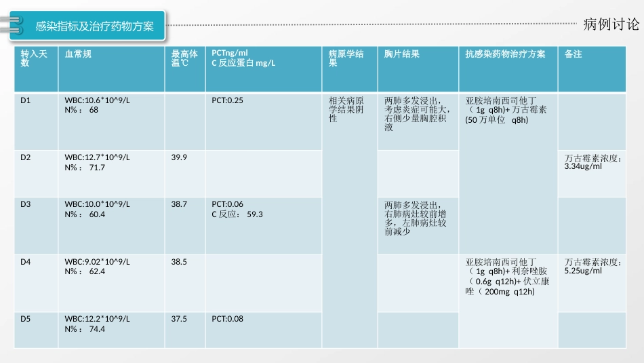This screenshot has width=644, height=363.
Task: Click the 39.9 temperature cell
Action: click(185, 174)
